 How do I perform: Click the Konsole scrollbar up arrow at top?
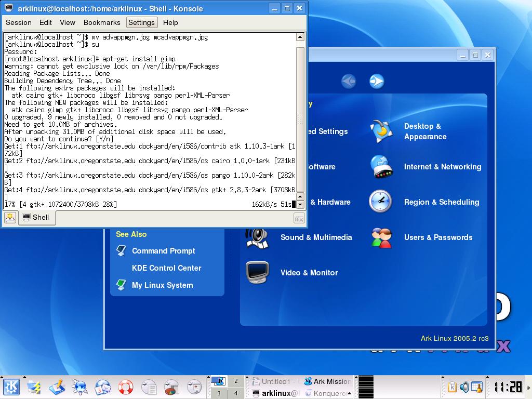[x=300, y=37]
